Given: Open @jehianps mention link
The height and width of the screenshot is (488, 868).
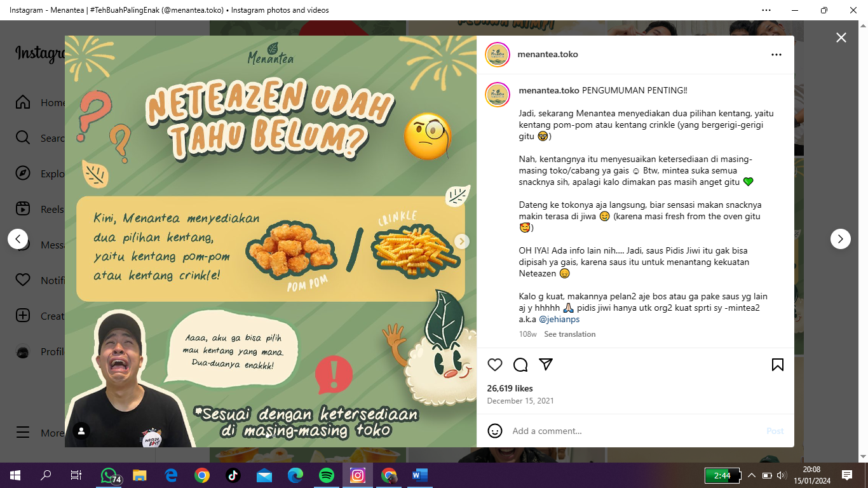Looking at the screenshot, I should (559, 320).
